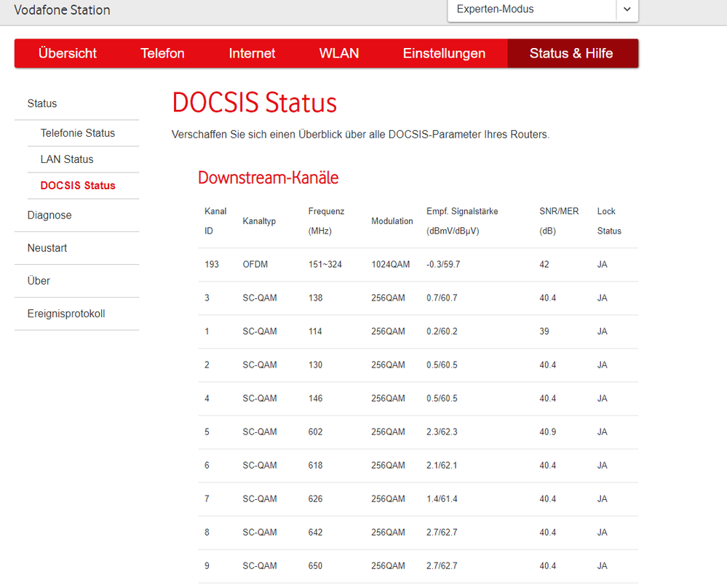Click the DOCSIS Status page heading
This screenshot has height=588, width=727.
[254, 102]
